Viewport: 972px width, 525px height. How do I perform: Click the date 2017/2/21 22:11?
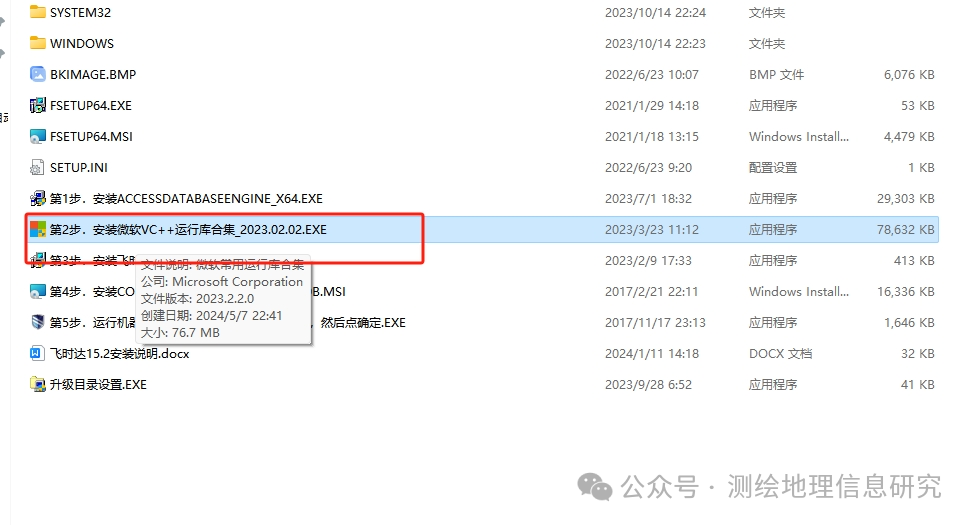pos(652,291)
